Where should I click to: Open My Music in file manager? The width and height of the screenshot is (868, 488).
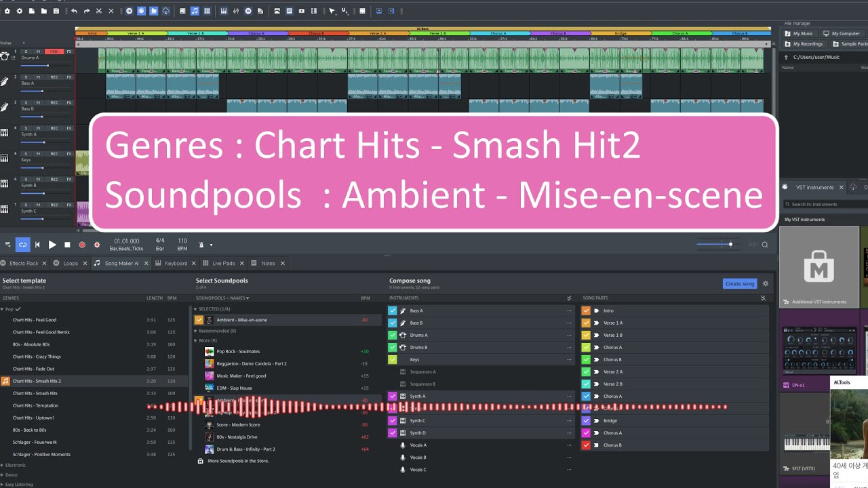click(798, 33)
